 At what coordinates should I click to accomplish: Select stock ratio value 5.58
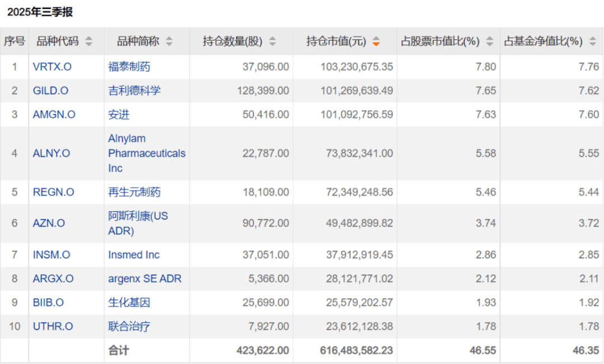click(486, 154)
